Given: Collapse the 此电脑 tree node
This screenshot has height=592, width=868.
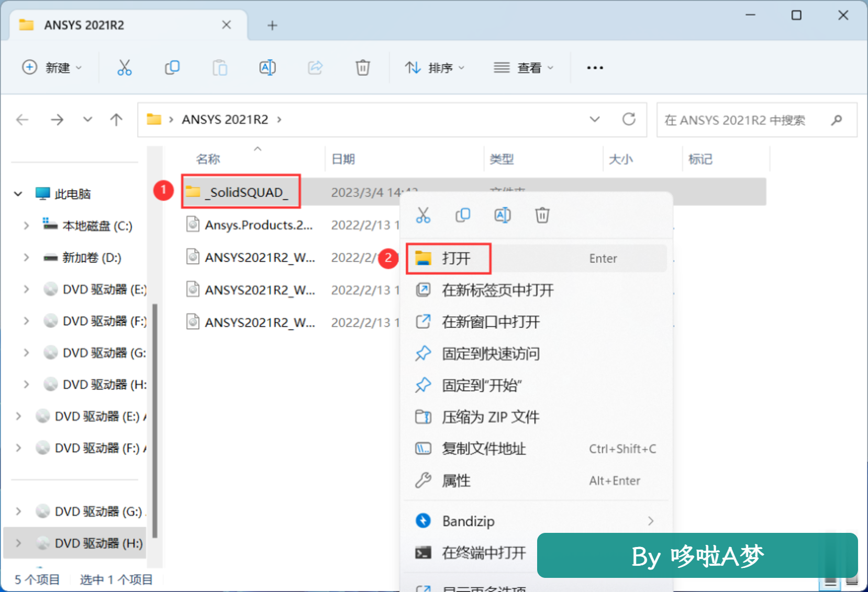Looking at the screenshot, I should click(18, 194).
